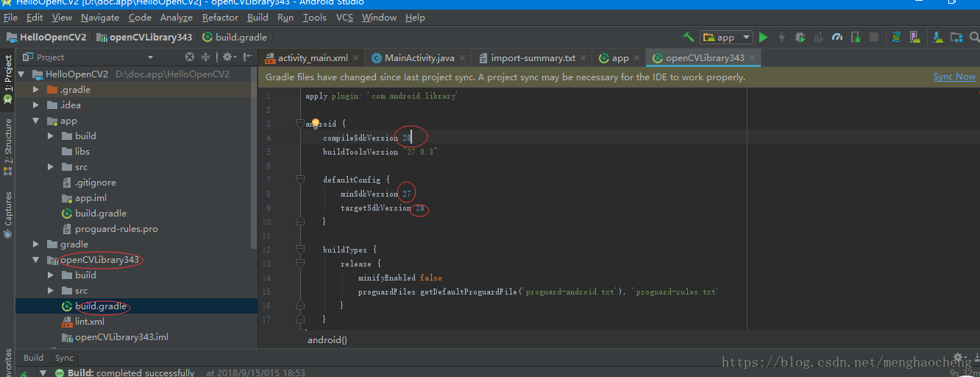
Task: Open the Refactor menu
Action: pos(220,17)
